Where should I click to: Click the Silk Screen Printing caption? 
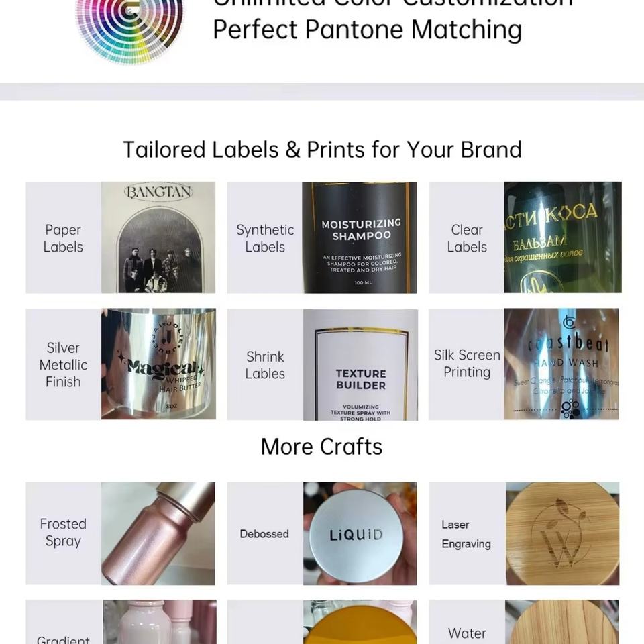pos(467,364)
